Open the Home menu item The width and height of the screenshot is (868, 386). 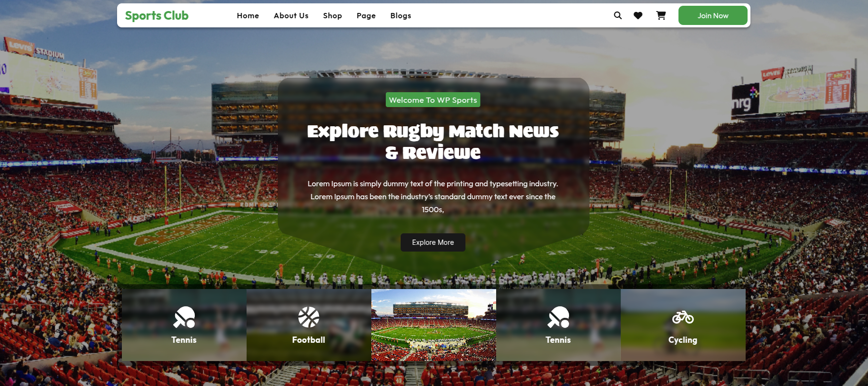tap(248, 15)
